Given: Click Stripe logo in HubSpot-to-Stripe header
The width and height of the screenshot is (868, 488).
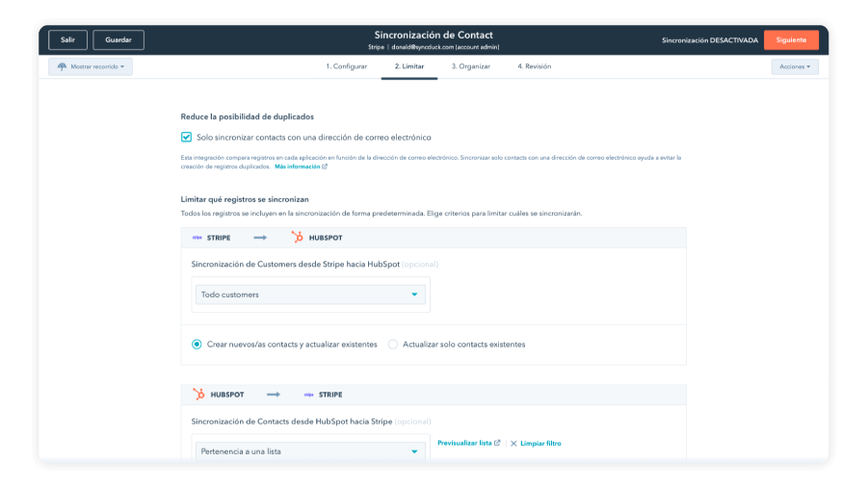Looking at the screenshot, I should (309, 395).
